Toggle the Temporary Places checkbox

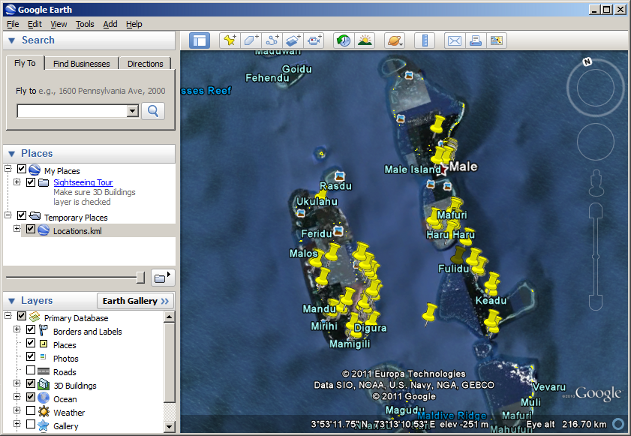coord(21,215)
